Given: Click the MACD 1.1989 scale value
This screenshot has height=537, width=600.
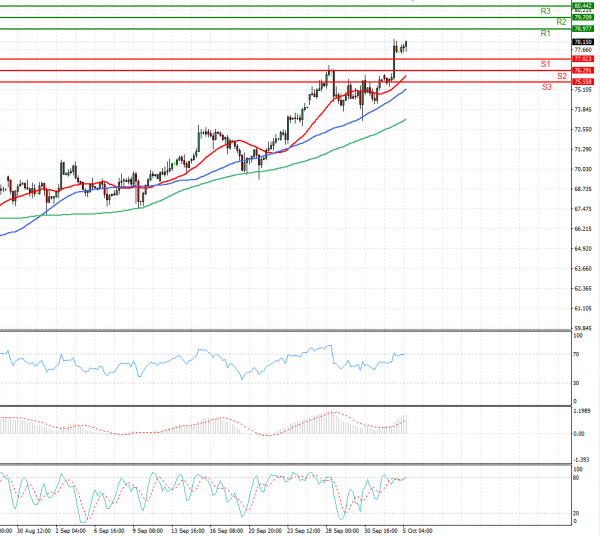Looking at the screenshot, I should [582, 411].
